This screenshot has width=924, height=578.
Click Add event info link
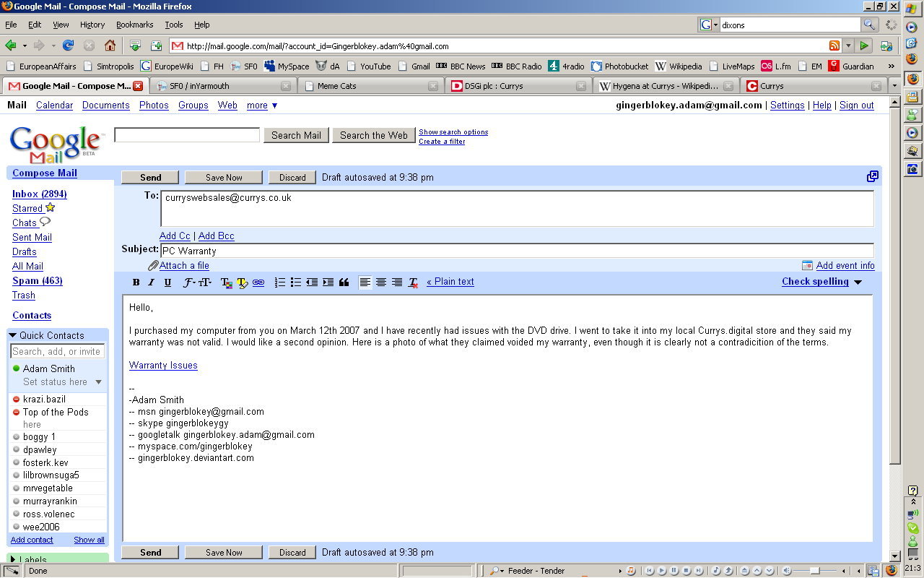845,265
